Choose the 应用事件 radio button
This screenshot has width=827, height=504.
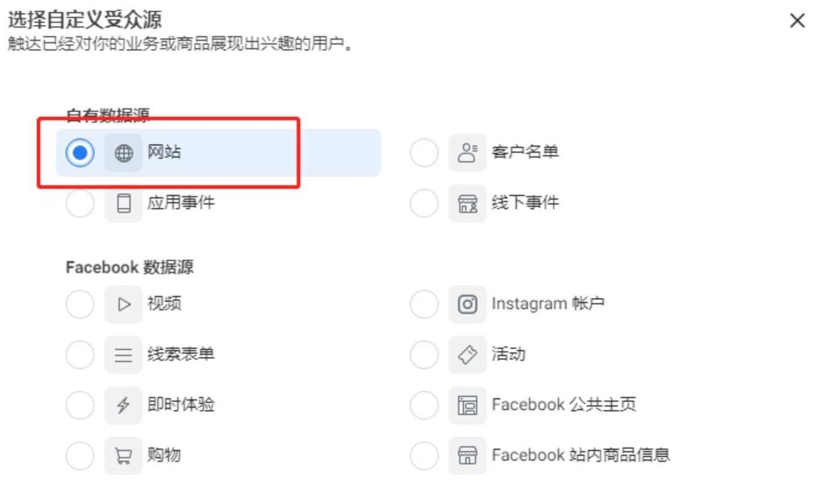pos(80,203)
